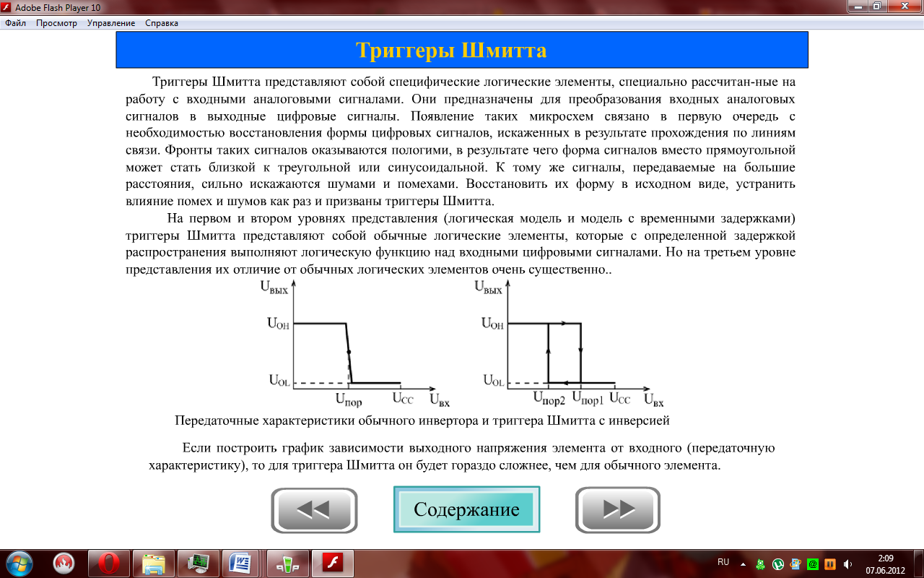Switch to Microsoft Word in taskbar
The width and height of the screenshot is (924, 578).
pos(241,563)
